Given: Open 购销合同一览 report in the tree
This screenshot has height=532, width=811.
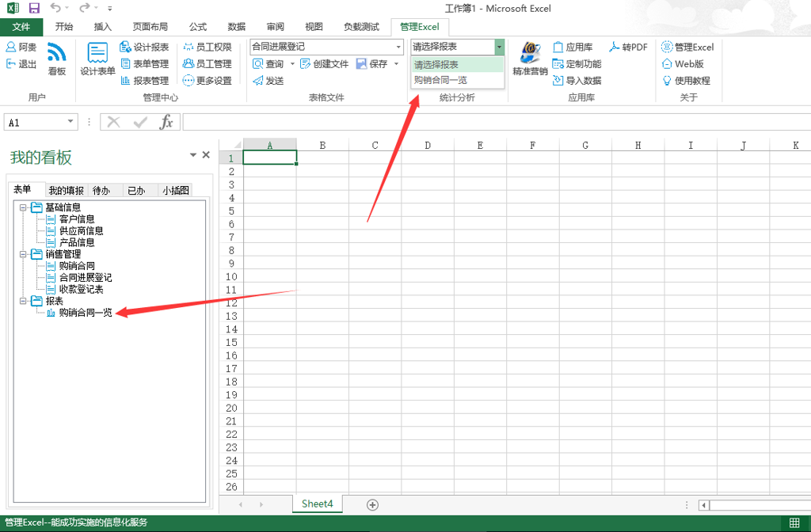Looking at the screenshot, I should pos(86,313).
